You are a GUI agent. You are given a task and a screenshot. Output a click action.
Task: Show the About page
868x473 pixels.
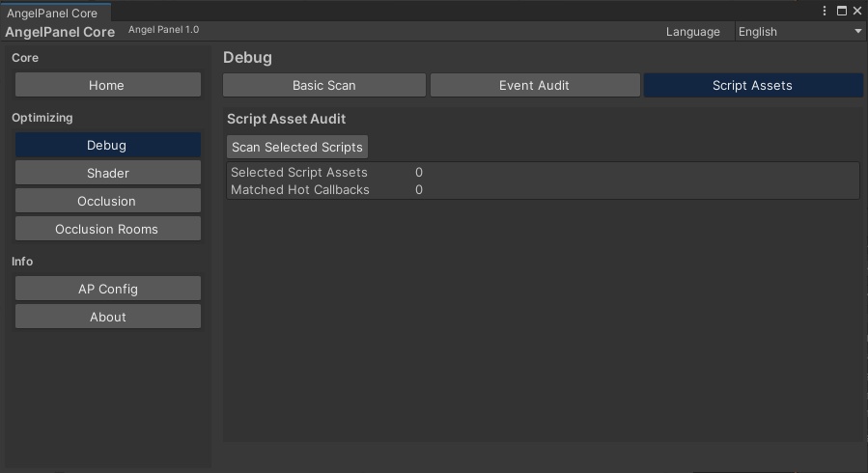[x=107, y=317]
